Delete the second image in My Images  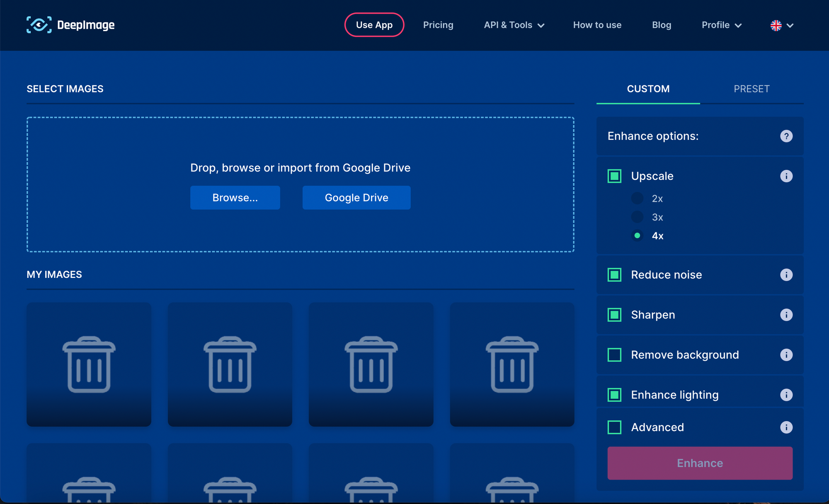pos(230,364)
